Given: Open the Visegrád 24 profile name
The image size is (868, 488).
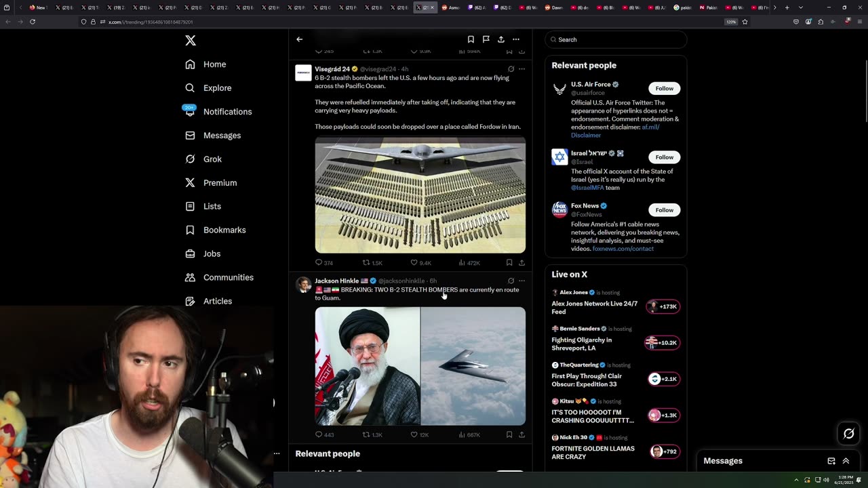Looking at the screenshot, I should point(332,69).
